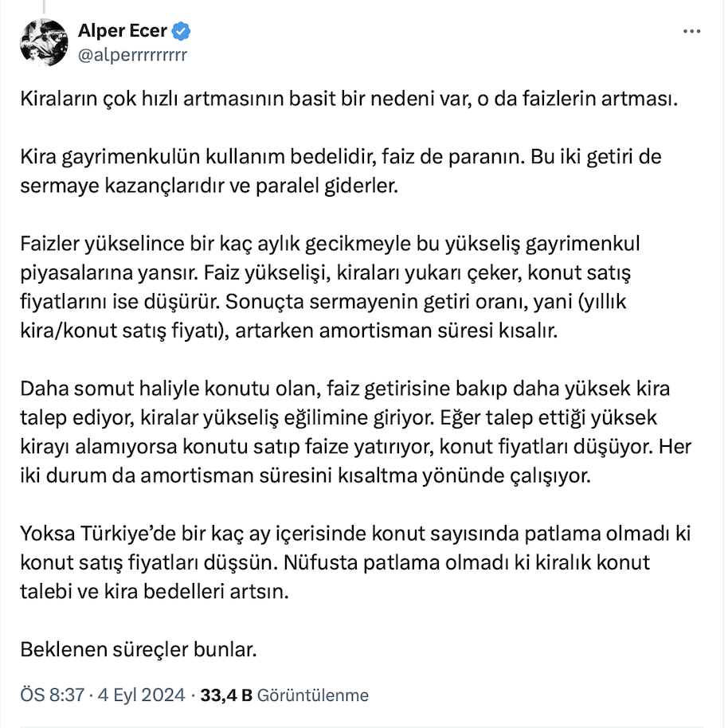The width and height of the screenshot is (728, 728).
Task: Click the 33,4 B view count
Action: tap(226, 695)
